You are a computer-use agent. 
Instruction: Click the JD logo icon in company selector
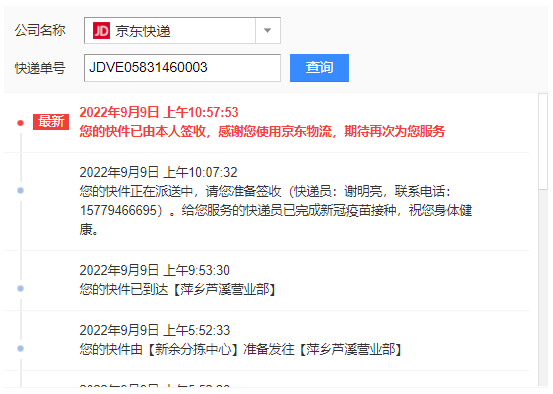(x=101, y=31)
